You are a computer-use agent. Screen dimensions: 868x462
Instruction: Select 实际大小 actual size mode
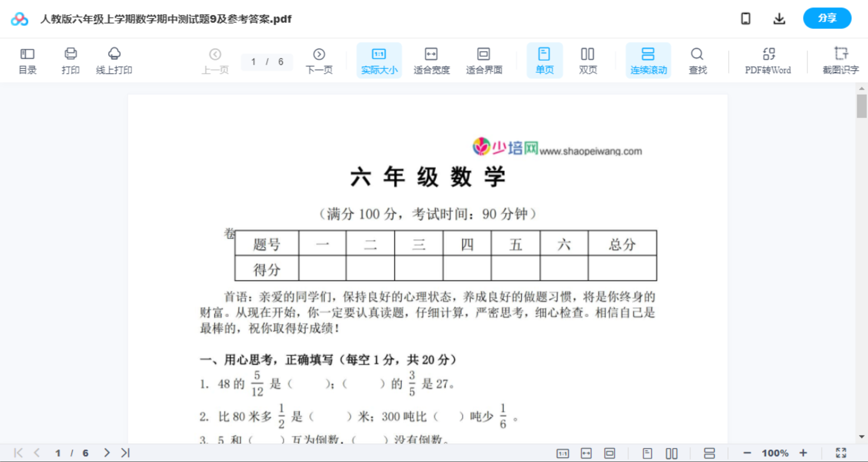pos(379,60)
